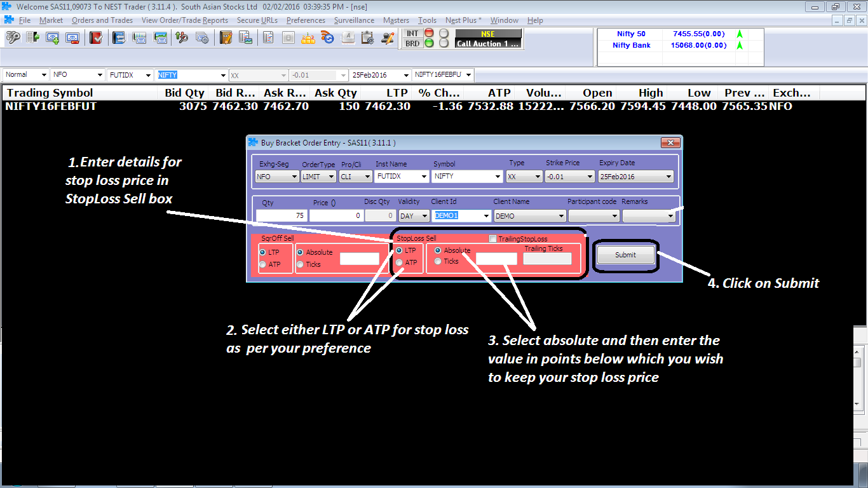The height and width of the screenshot is (488, 868).
Task: Select ATP radio in StopLoss Sell
Action: tap(399, 262)
